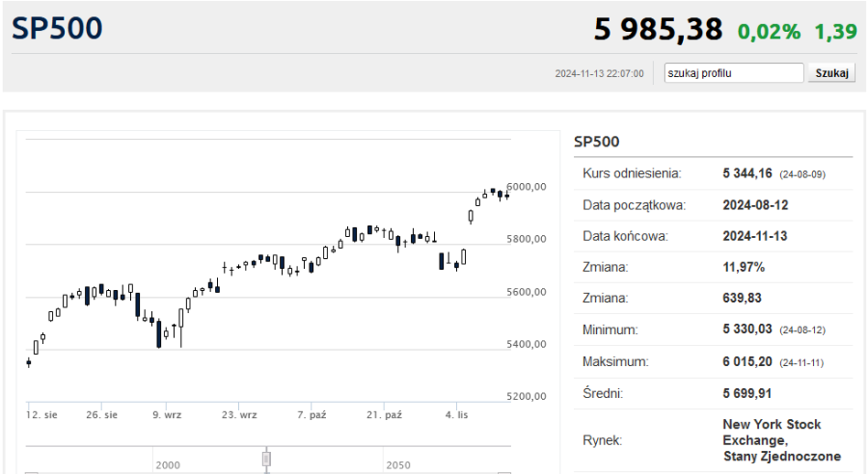The image size is (868, 474).
Task: Click the Minimum value 5 330,03
Action: coord(747,329)
